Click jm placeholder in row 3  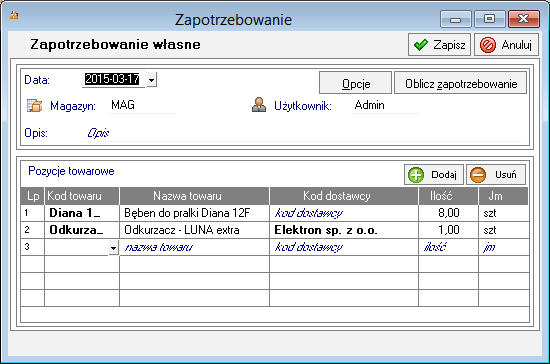[x=489, y=247]
